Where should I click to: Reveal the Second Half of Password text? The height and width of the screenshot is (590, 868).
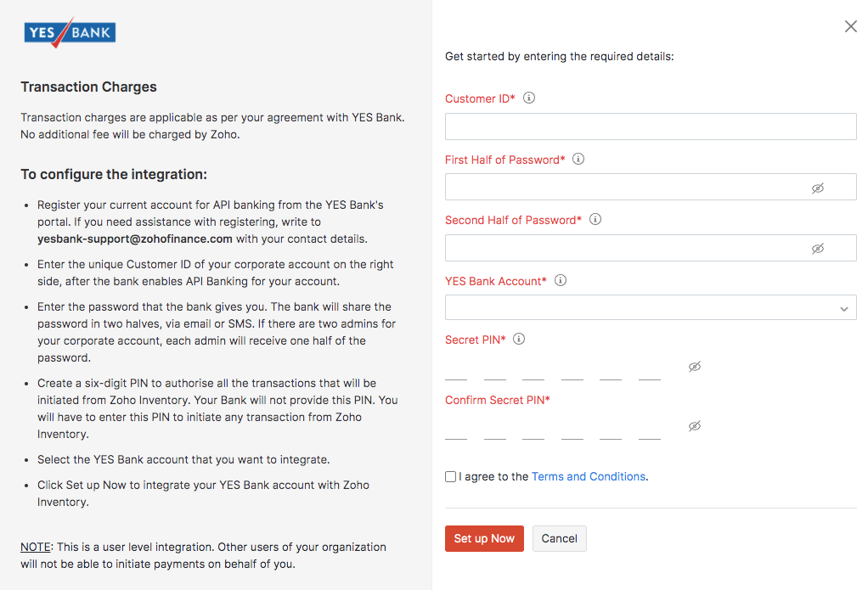[817, 248]
